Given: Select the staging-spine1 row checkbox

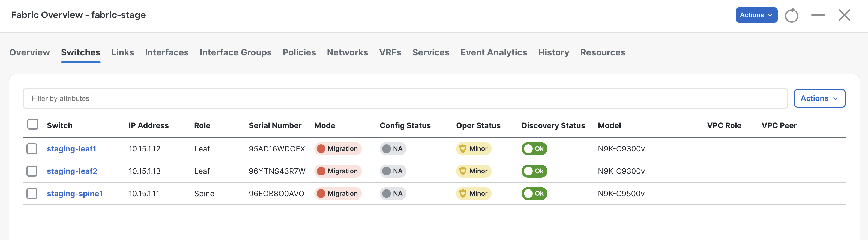Looking at the screenshot, I should pyautogui.click(x=32, y=194).
